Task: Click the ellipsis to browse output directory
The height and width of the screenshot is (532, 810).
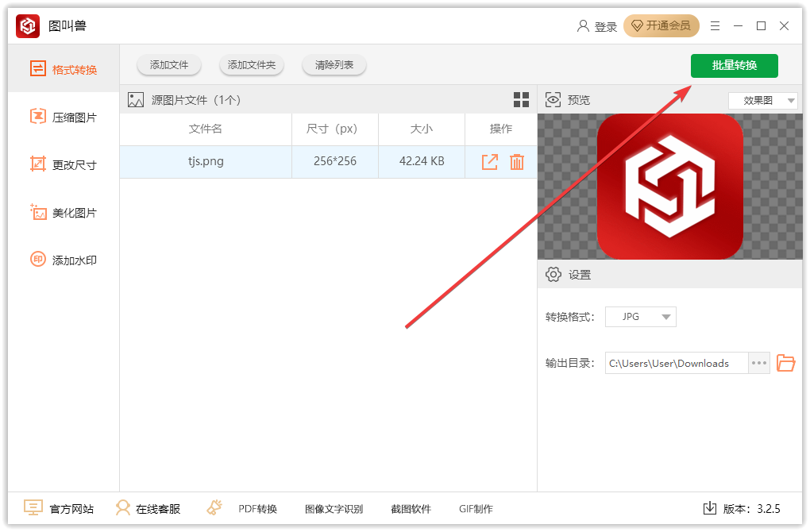Action: pos(758,363)
